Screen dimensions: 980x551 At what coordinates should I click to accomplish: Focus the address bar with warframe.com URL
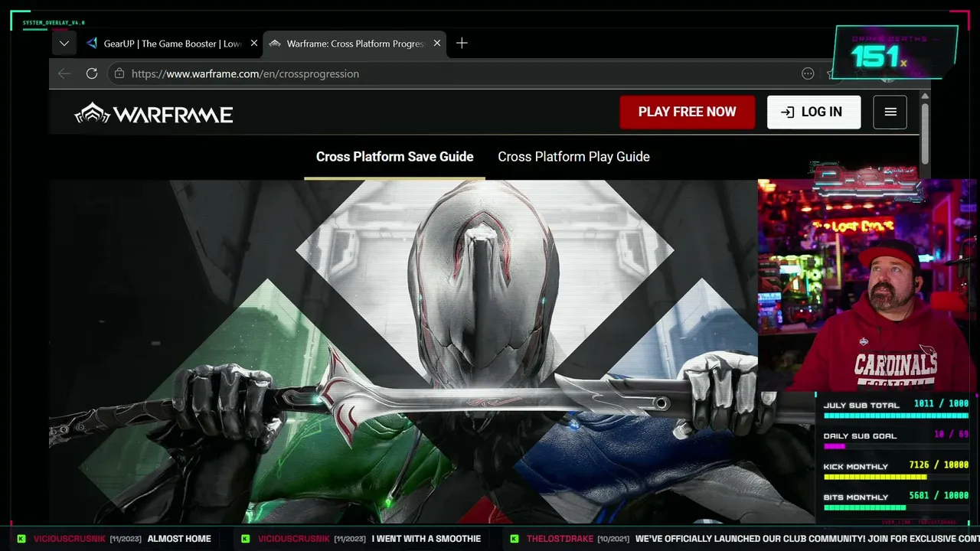459,73
